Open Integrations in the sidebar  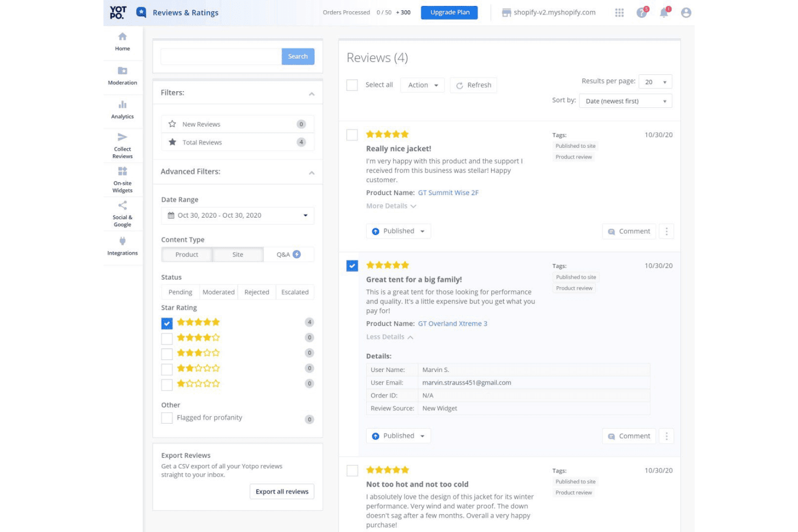(122, 246)
